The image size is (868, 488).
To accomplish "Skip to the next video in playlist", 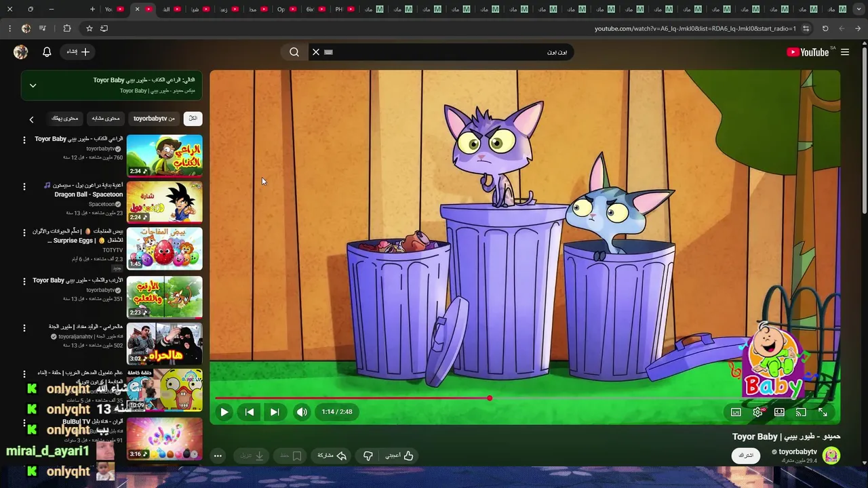I will point(275,412).
